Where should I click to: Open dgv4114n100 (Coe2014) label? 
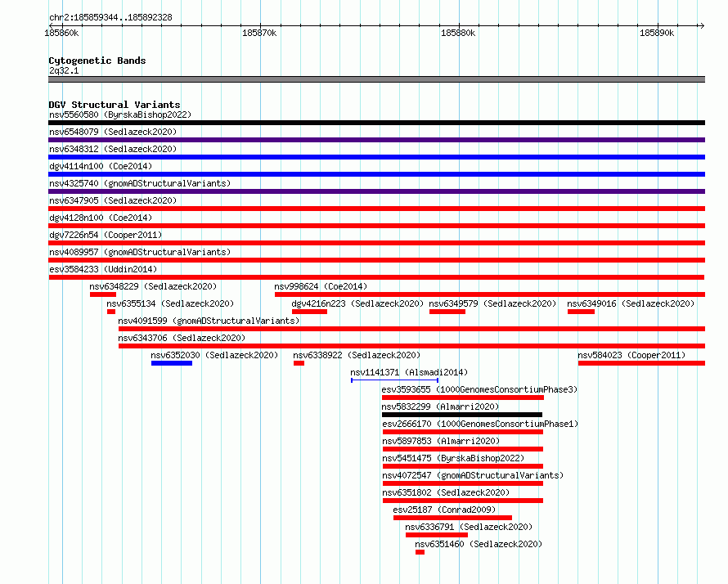[101, 166]
